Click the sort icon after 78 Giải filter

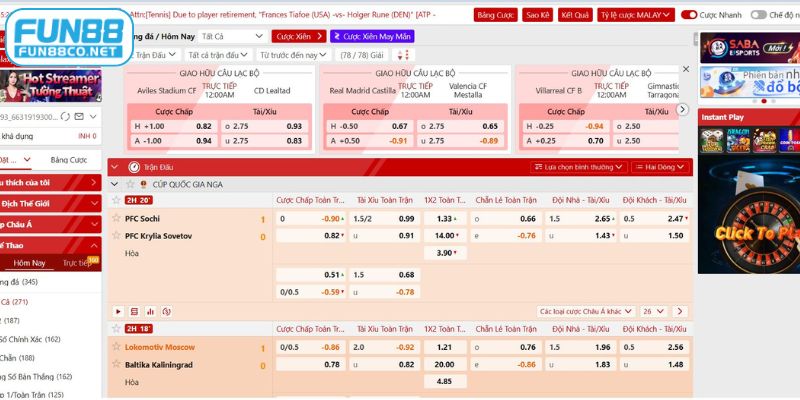coord(403,54)
